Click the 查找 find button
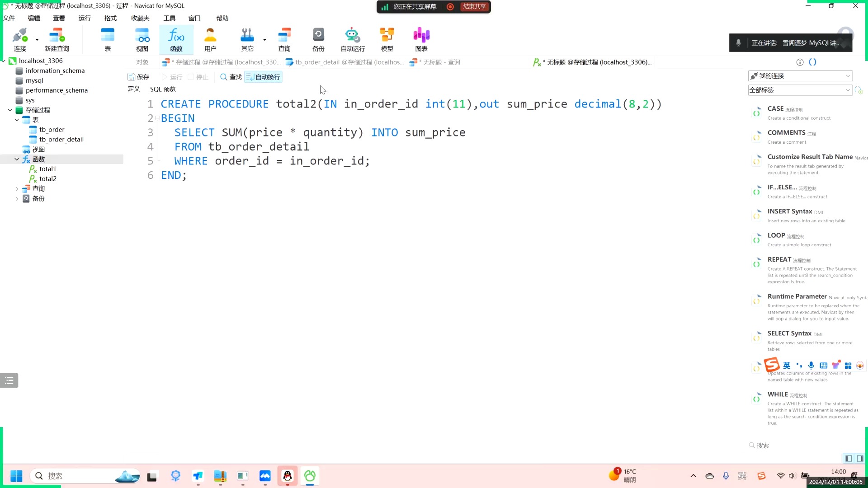This screenshot has height=488, width=868. click(x=231, y=77)
